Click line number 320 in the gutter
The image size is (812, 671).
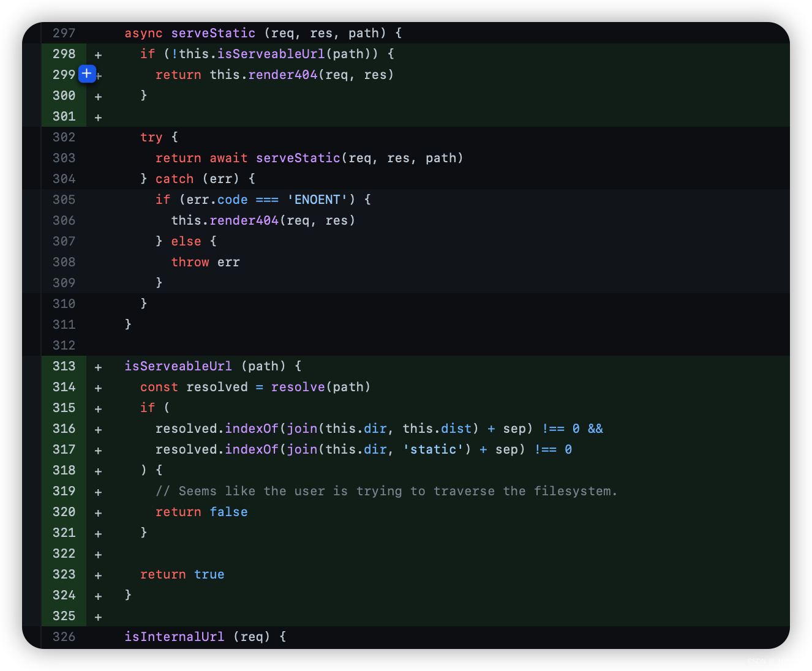click(64, 512)
